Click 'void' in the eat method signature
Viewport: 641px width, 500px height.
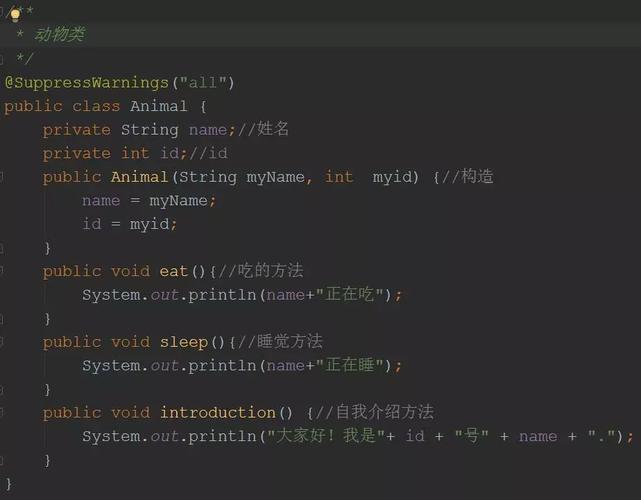[130, 271]
